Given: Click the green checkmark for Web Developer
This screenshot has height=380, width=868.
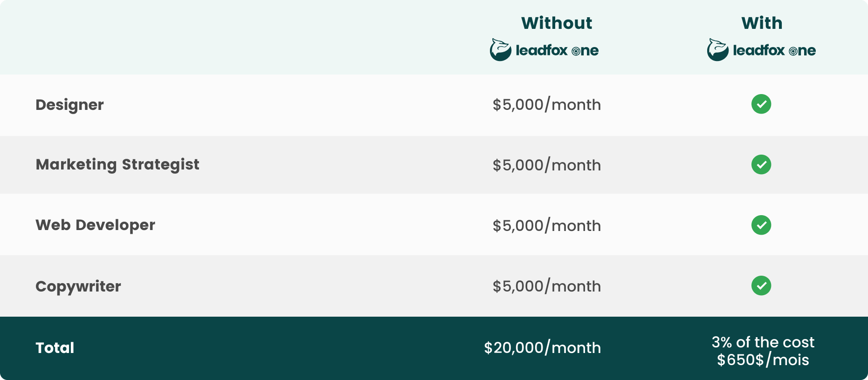Looking at the screenshot, I should (x=761, y=225).
